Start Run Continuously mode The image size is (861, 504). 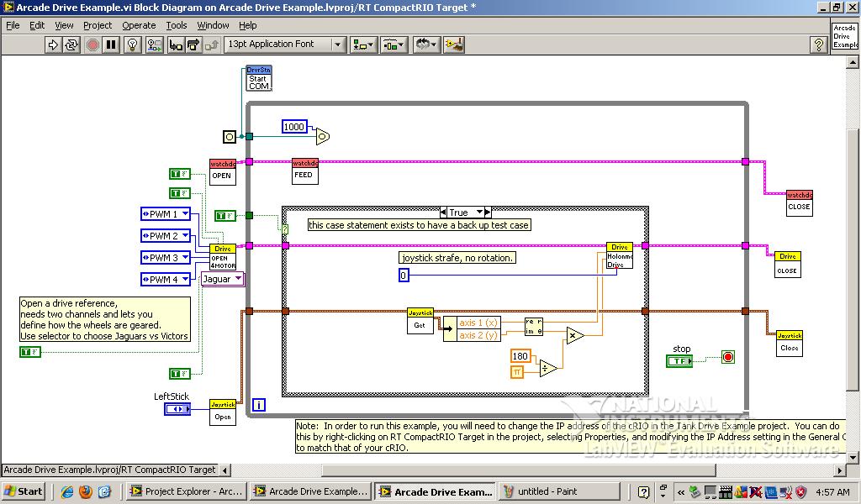coord(71,45)
